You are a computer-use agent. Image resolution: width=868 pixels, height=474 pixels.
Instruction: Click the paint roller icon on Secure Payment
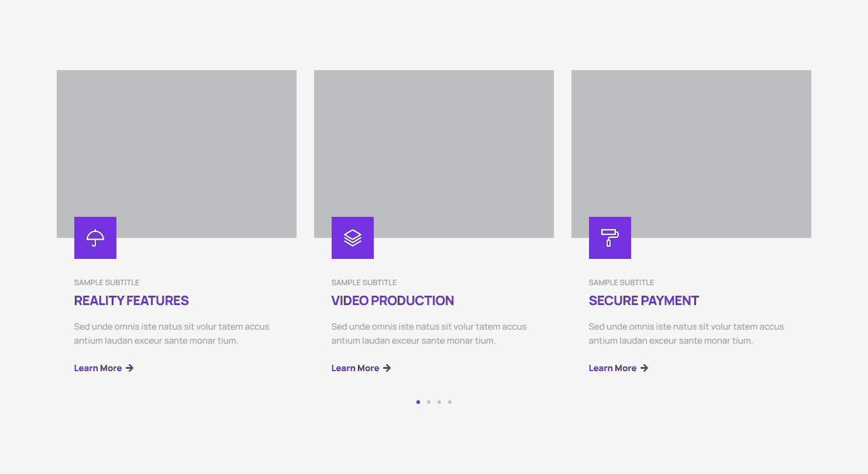(610, 238)
